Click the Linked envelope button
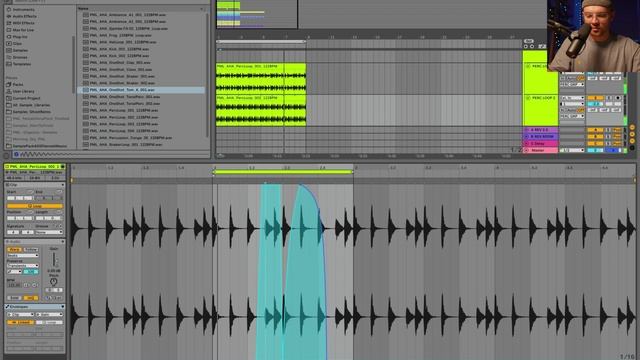This screenshot has width=640, height=360. pyautogui.click(x=20, y=322)
